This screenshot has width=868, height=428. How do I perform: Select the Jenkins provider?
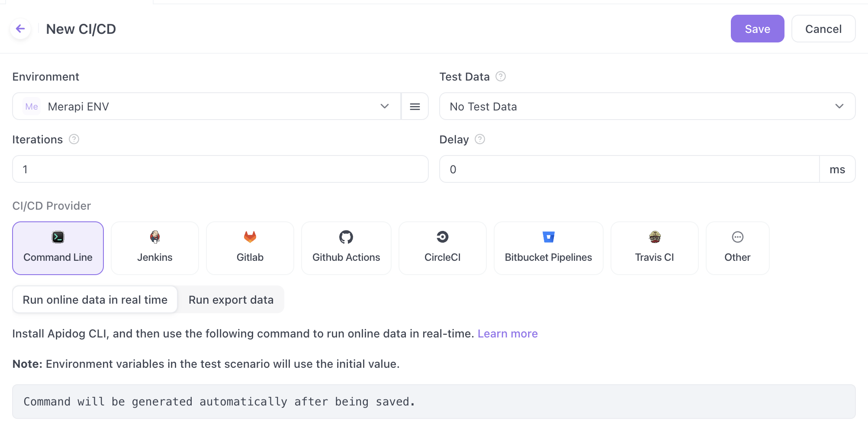tap(154, 248)
